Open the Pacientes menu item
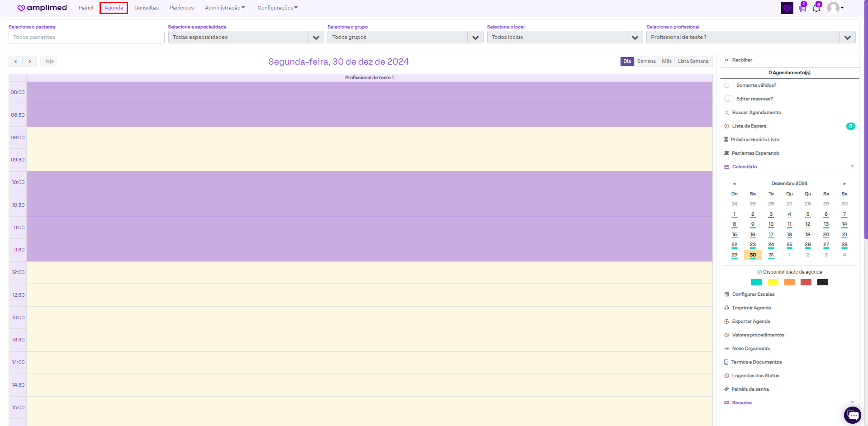 pyautogui.click(x=181, y=8)
